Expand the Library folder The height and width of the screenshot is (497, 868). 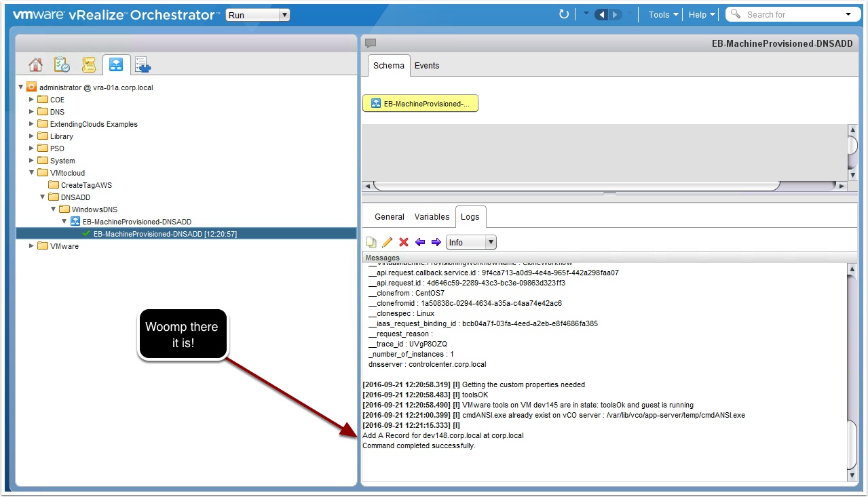(x=31, y=136)
